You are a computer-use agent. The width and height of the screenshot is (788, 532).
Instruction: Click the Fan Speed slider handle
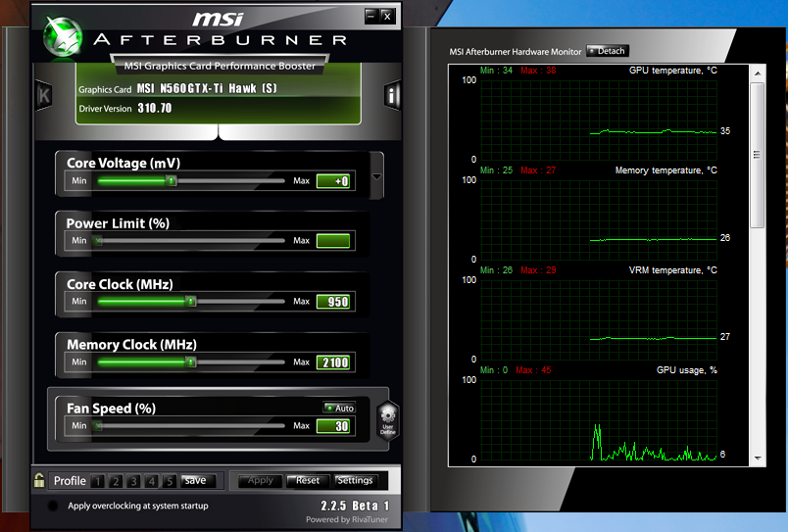point(98,426)
